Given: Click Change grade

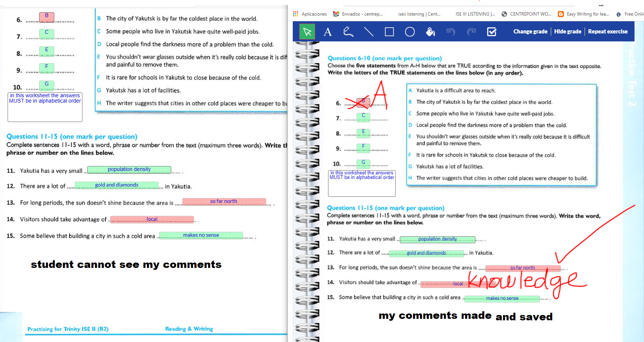Looking at the screenshot, I should pyautogui.click(x=530, y=32).
